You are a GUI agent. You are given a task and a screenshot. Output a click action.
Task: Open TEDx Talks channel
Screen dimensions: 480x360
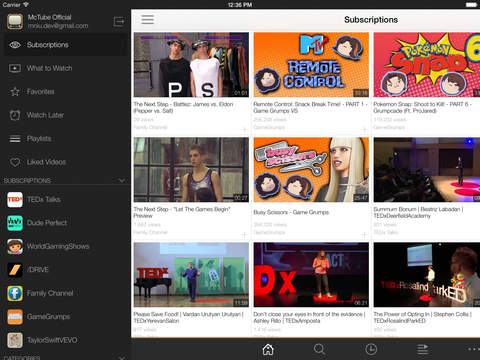pos(65,199)
